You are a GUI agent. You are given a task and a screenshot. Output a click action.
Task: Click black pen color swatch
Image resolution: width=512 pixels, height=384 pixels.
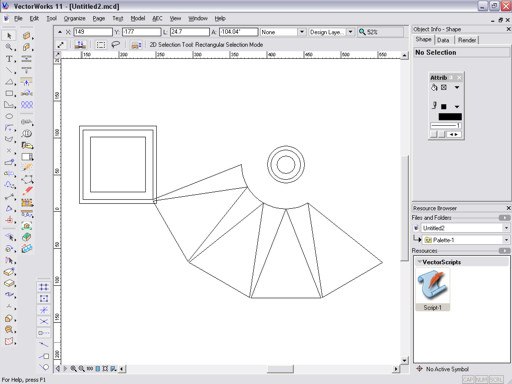(450, 117)
